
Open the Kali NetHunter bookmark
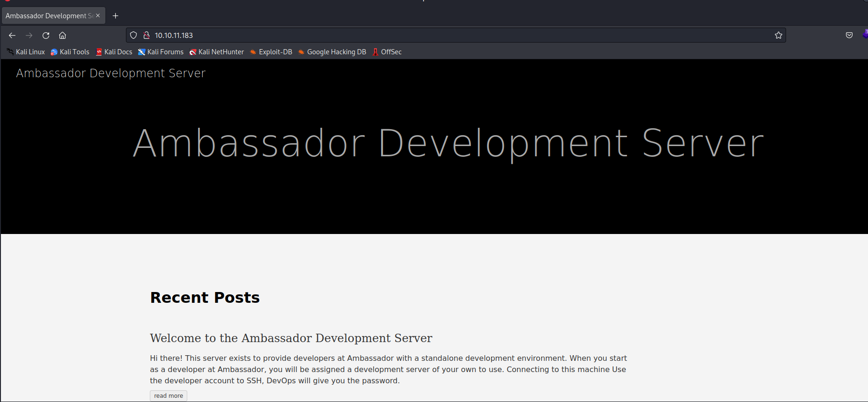click(216, 52)
